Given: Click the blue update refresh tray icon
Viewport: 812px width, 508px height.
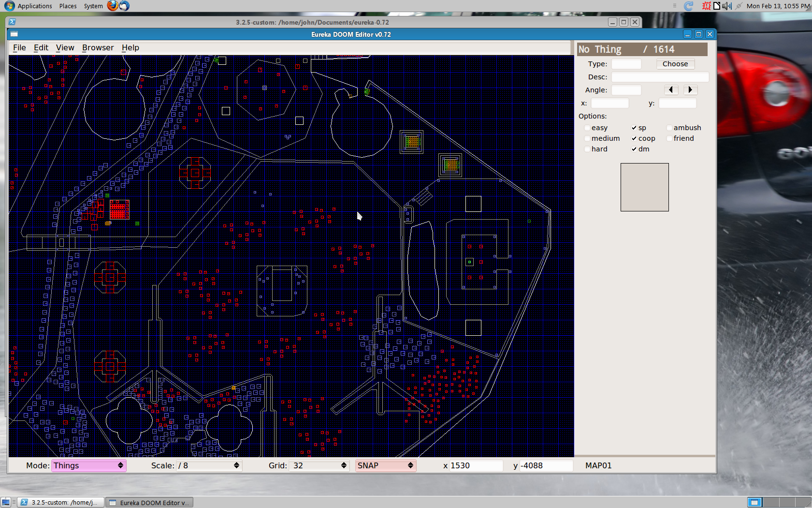Looking at the screenshot, I should click(689, 6).
